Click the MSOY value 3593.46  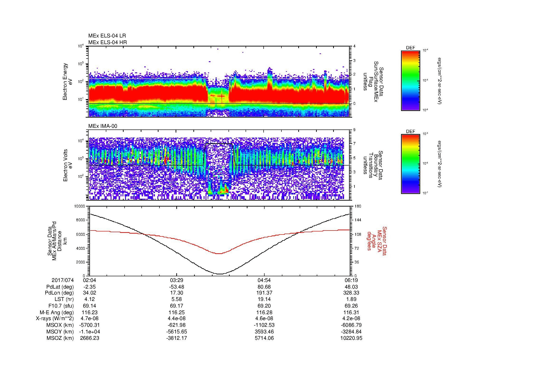pyautogui.click(x=264, y=332)
